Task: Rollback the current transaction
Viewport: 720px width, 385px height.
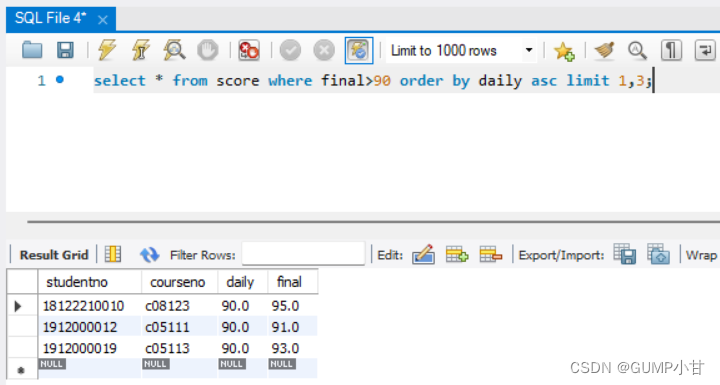Action: [324, 50]
